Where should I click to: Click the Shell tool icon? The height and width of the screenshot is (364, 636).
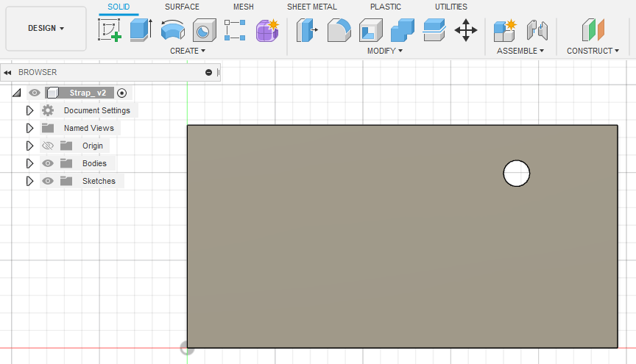point(370,30)
